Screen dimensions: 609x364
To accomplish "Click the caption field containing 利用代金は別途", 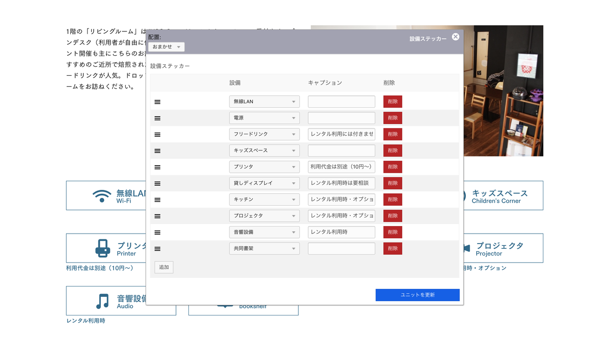I will (x=341, y=167).
